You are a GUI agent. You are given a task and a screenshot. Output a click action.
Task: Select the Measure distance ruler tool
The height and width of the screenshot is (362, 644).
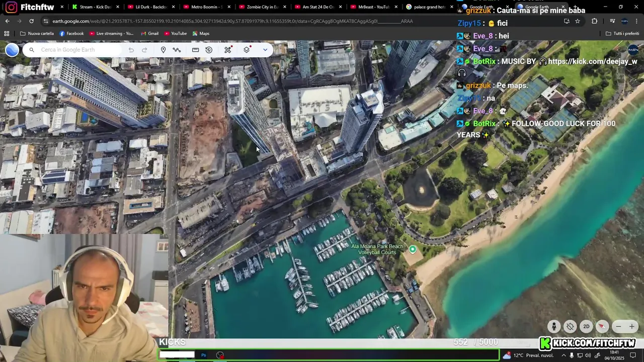click(x=195, y=50)
